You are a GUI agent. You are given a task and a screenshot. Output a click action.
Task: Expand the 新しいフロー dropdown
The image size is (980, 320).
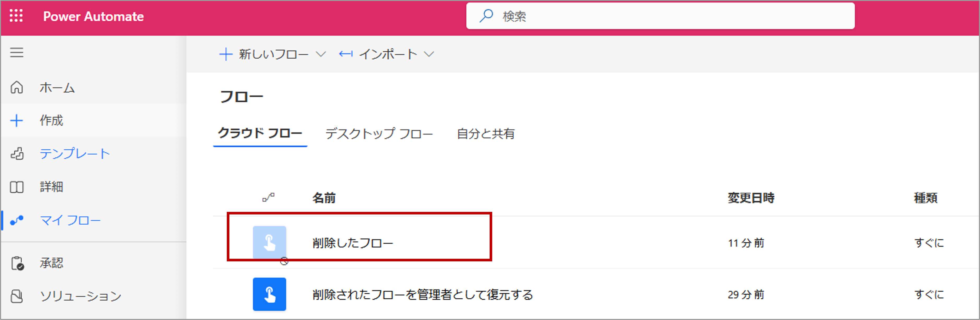(x=322, y=54)
